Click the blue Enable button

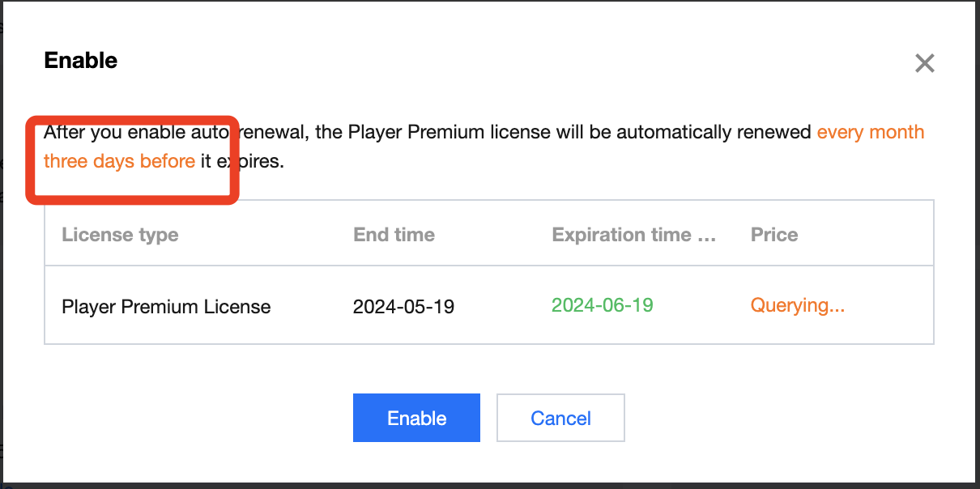(x=416, y=418)
